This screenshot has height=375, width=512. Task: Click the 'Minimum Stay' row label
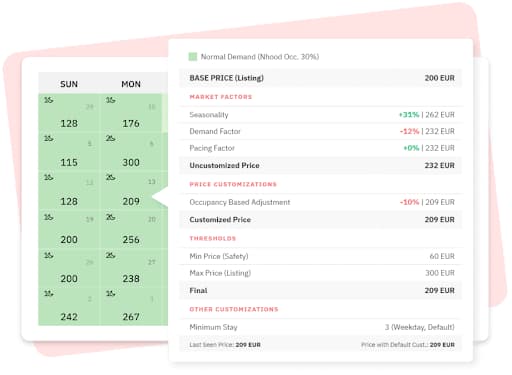(x=213, y=327)
